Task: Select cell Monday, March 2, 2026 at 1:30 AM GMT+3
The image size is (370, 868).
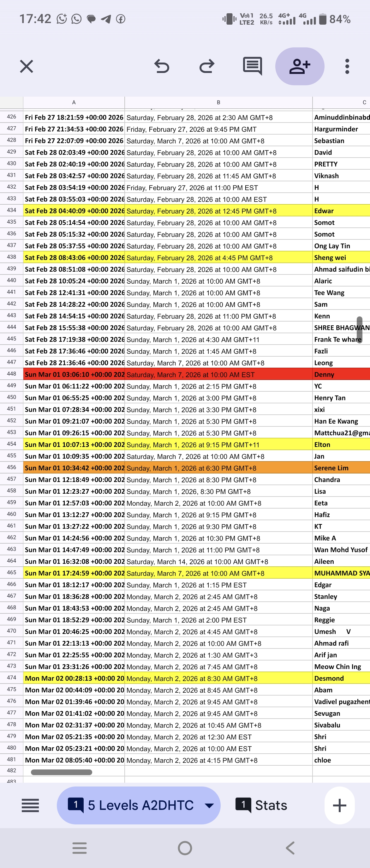Action: pos(218,655)
